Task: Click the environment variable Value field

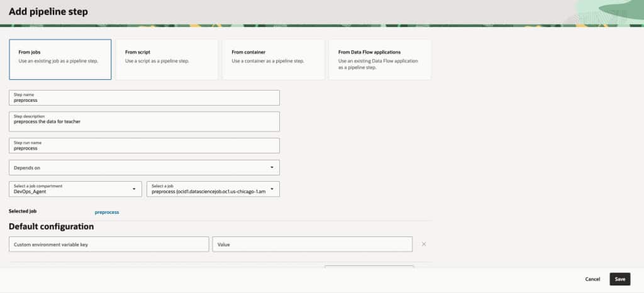Action: (313, 244)
